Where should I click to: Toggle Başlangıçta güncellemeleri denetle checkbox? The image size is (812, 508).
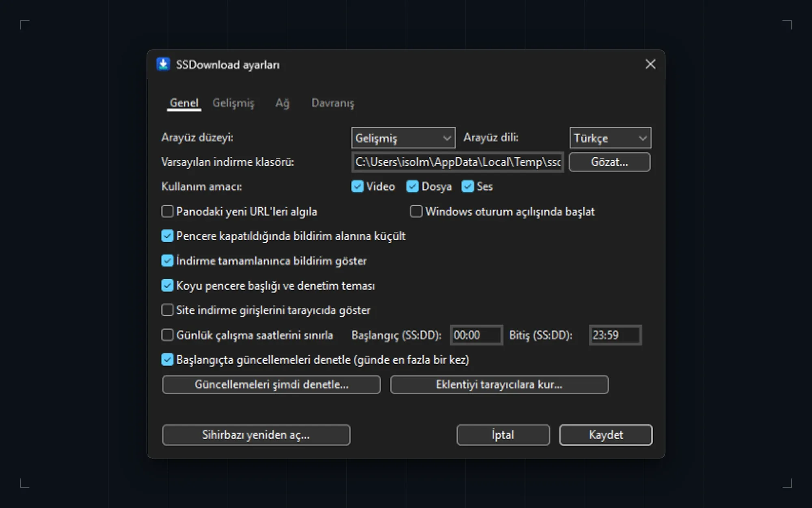pyautogui.click(x=167, y=360)
